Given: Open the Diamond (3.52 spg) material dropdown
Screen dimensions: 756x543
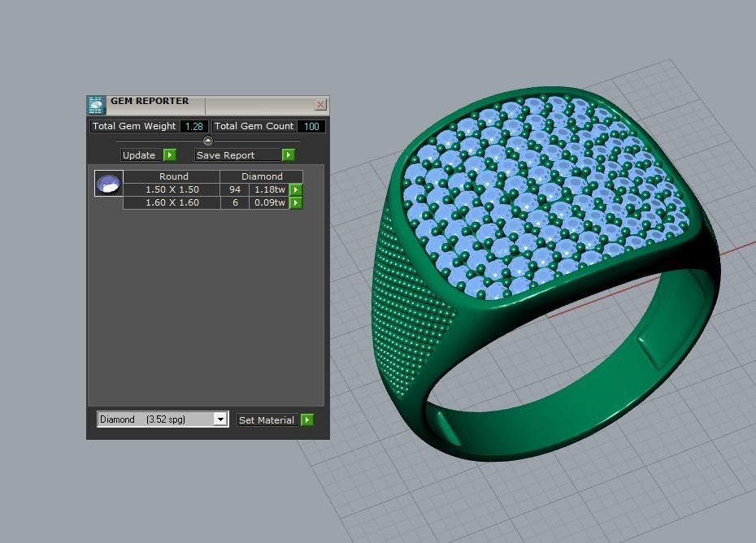Looking at the screenshot, I should pyautogui.click(x=220, y=419).
